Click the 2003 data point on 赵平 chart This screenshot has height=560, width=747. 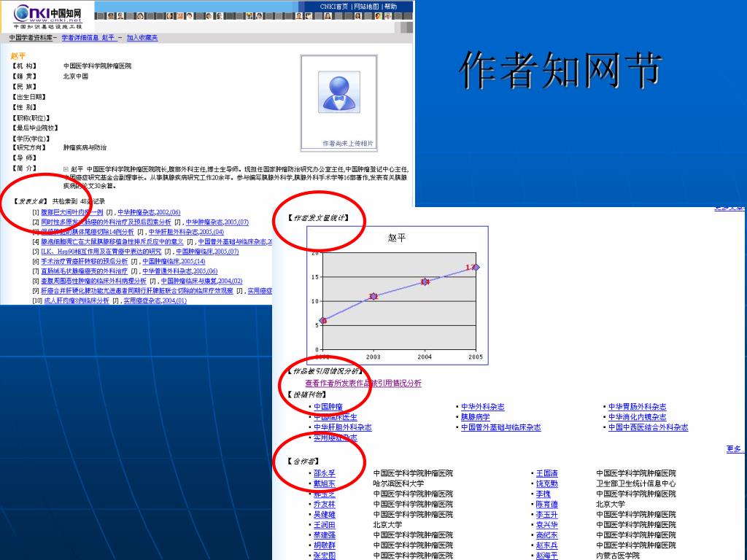373,296
